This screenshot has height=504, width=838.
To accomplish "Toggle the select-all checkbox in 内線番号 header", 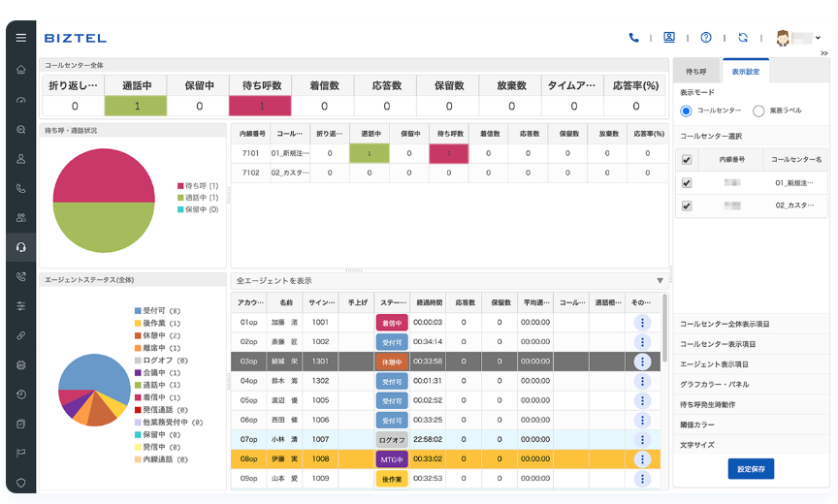I will 687,159.
